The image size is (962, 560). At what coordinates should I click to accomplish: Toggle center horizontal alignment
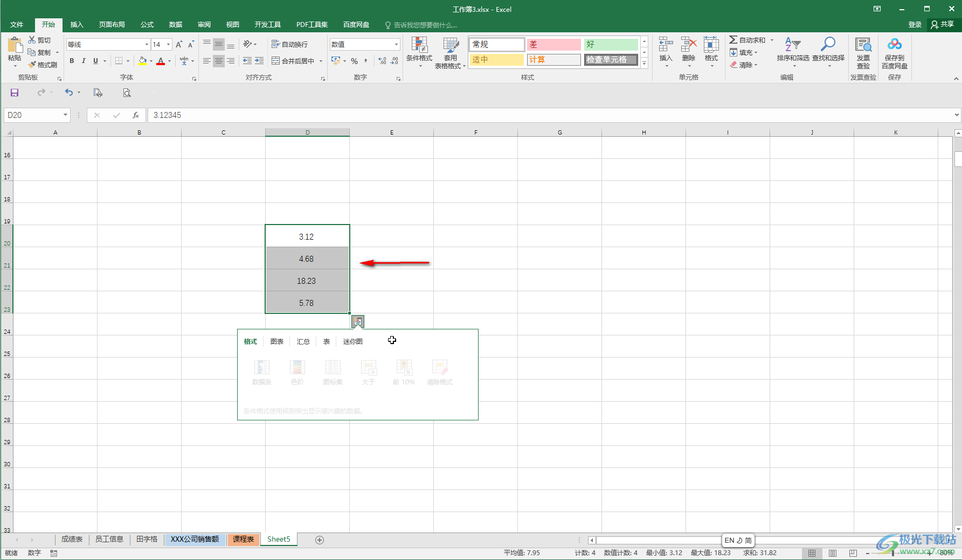click(x=219, y=61)
